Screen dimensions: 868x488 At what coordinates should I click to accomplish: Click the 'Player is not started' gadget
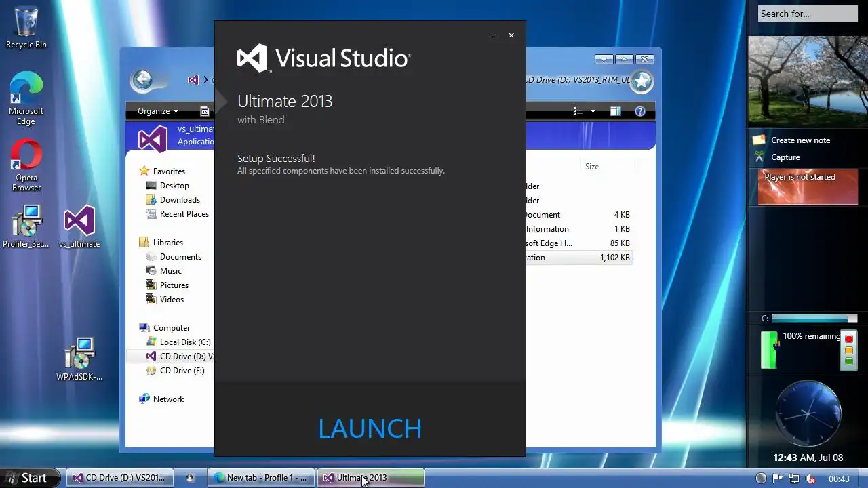pos(808,187)
